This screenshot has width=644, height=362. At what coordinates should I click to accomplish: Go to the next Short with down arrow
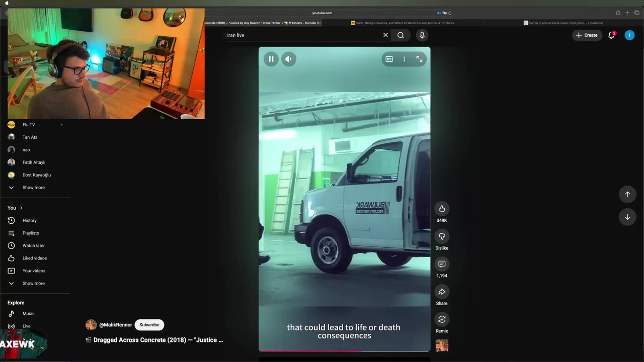(x=627, y=217)
